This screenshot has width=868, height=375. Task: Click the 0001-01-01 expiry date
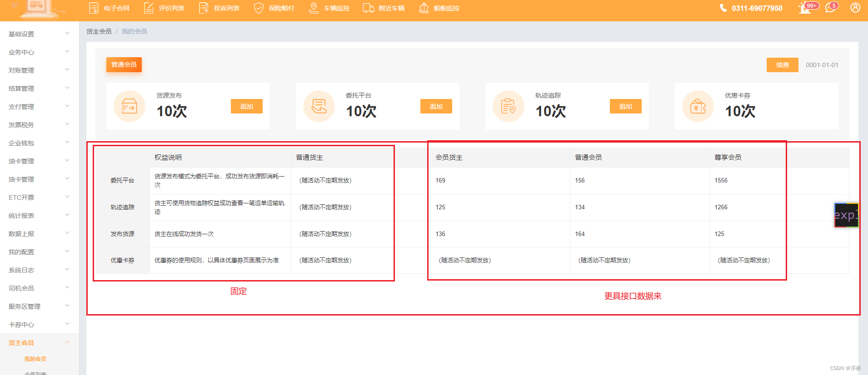822,65
